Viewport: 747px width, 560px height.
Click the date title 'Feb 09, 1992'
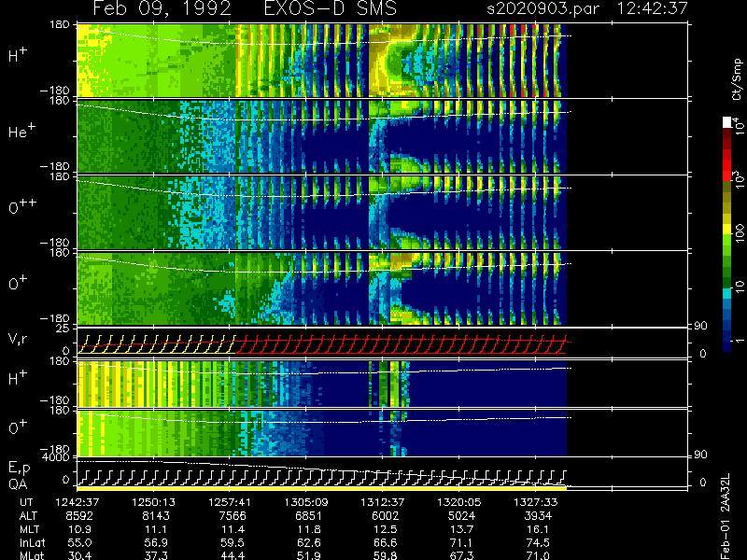162,8
